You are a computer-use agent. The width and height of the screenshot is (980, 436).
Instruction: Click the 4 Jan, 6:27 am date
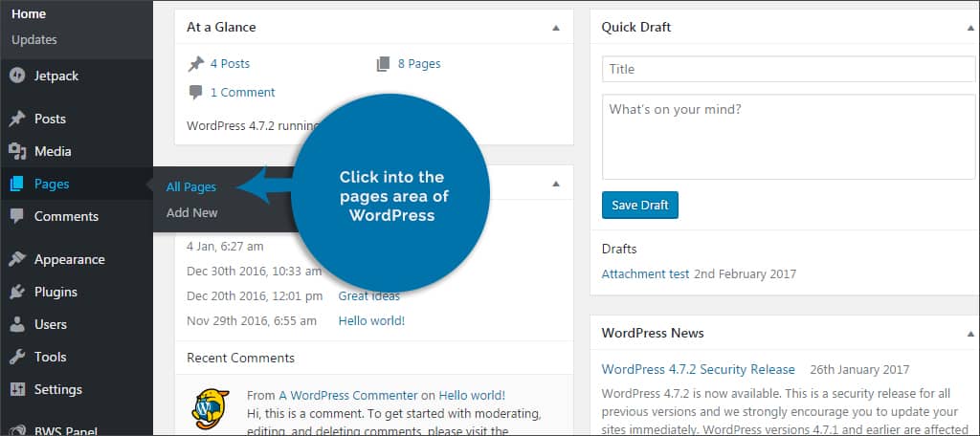(x=225, y=246)
